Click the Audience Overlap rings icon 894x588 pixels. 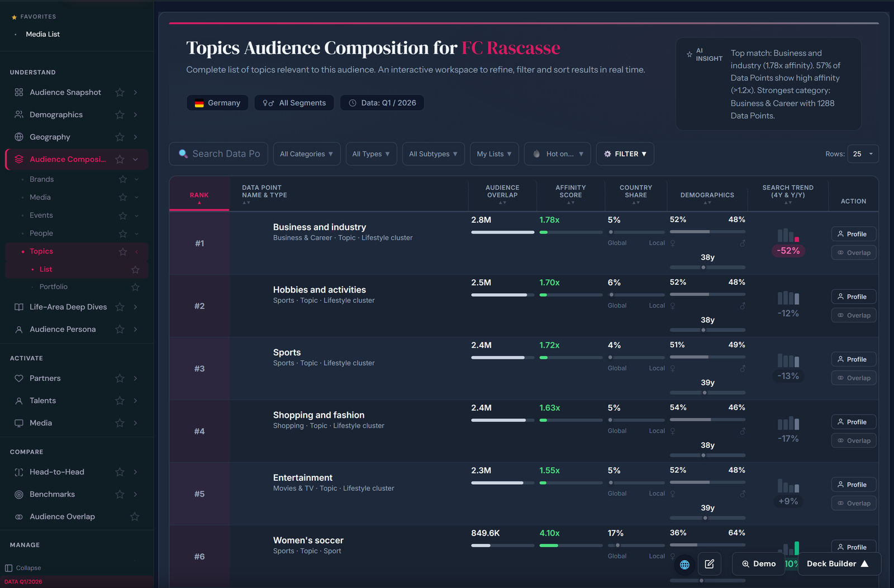[x=19, y=517]
